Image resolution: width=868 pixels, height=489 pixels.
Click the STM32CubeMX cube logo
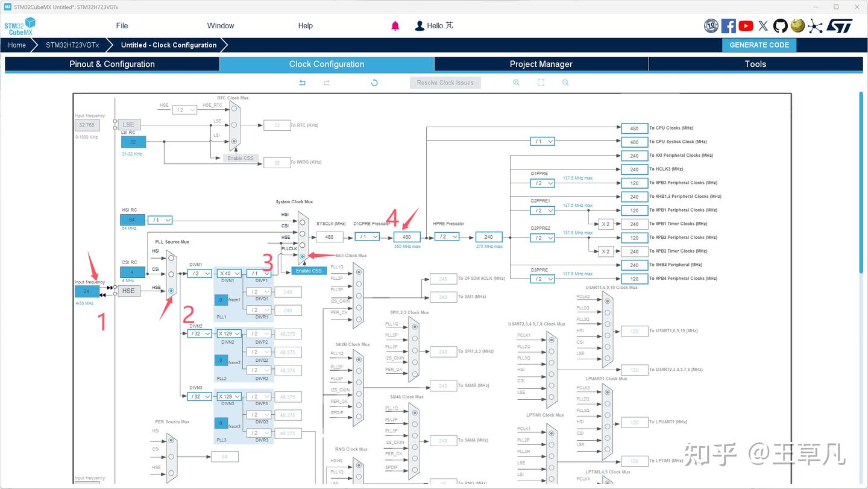(x=20, y=27)
